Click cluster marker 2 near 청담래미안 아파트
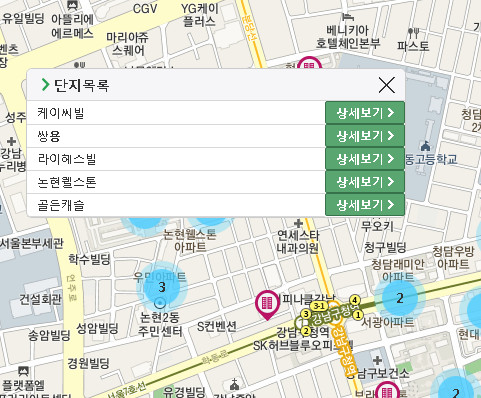The width and height of the screenshot is (481, 398). 400,298
